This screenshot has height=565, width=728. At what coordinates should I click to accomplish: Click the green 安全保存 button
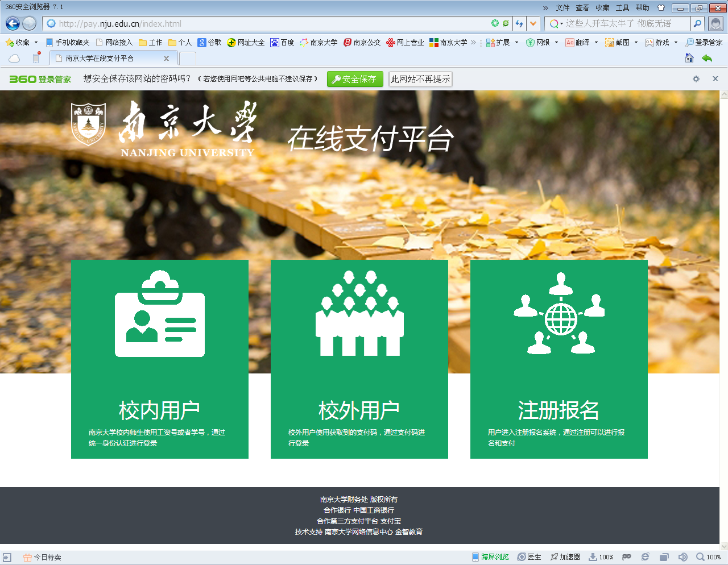click(354, 79)
